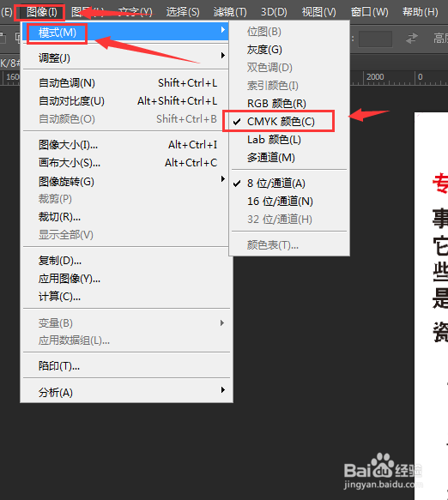Select the checked 8 位/通道(A) option
Image resolution: width=448 pixels, height=500 pixels.
click(x=289, y=184)
